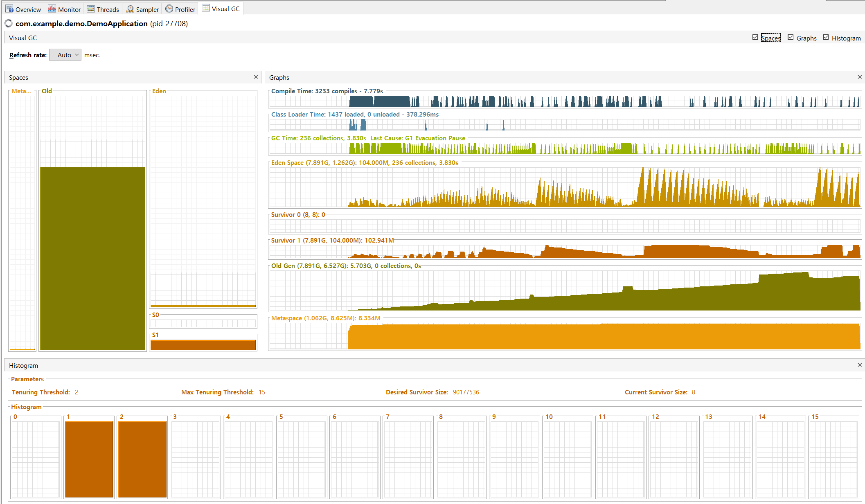Viewport: 865px width, 504px height.
Task: Close the Spaces panel
Action: point(256,77)
